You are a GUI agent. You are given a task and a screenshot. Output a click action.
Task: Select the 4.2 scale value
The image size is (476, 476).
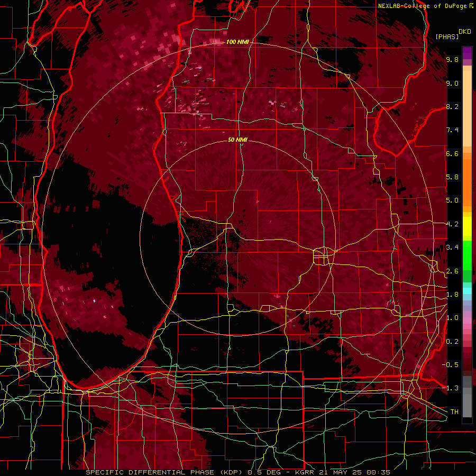(x=452, y=224)
